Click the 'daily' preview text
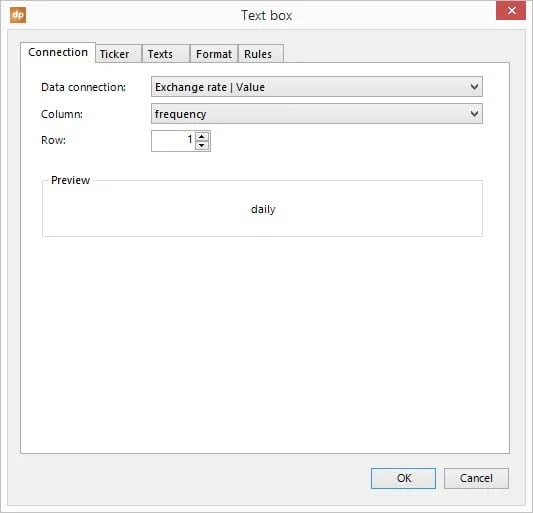533x513 pixels. [263, 209]
